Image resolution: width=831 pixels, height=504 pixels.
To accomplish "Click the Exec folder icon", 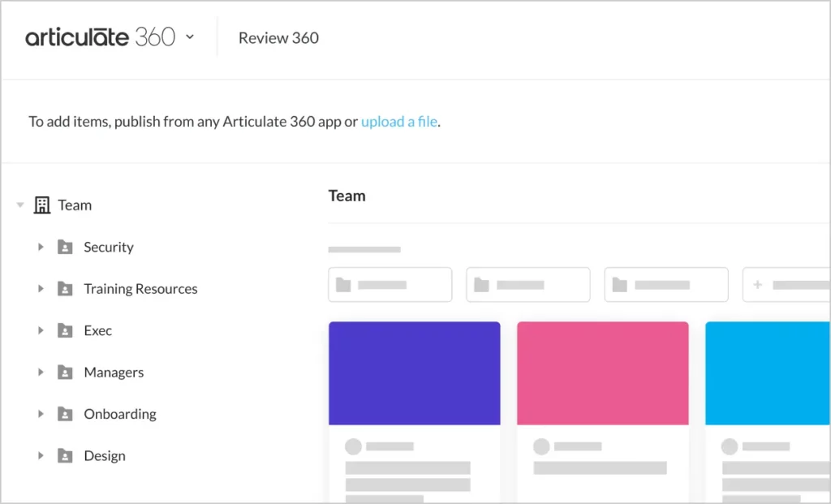I will (x=65, y=331).
